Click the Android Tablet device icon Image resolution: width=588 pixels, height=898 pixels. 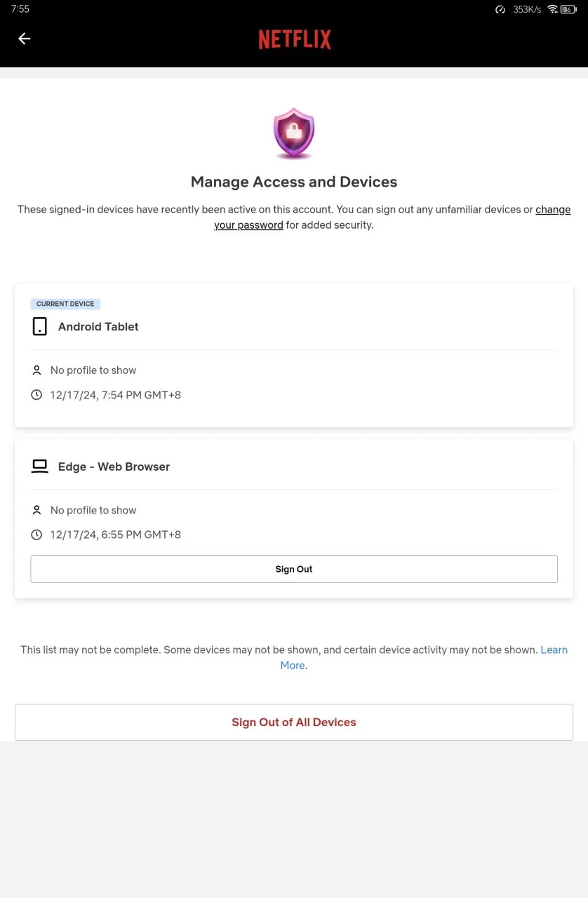(40, 326)
